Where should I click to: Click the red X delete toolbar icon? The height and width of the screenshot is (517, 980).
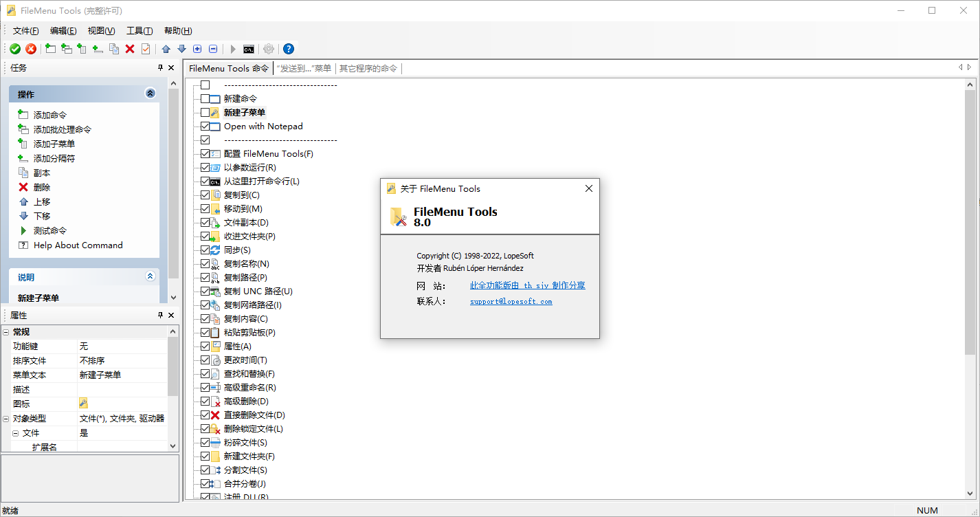click(x=130, y=49)
